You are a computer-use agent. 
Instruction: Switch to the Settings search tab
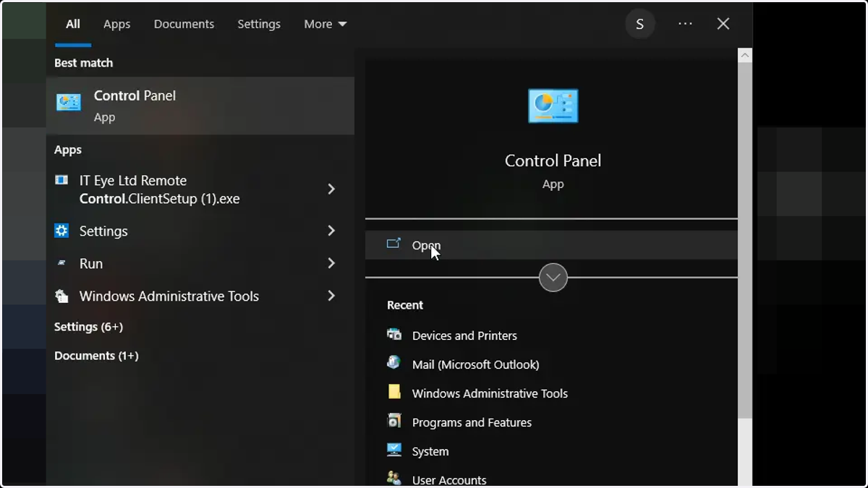(259, 24)
